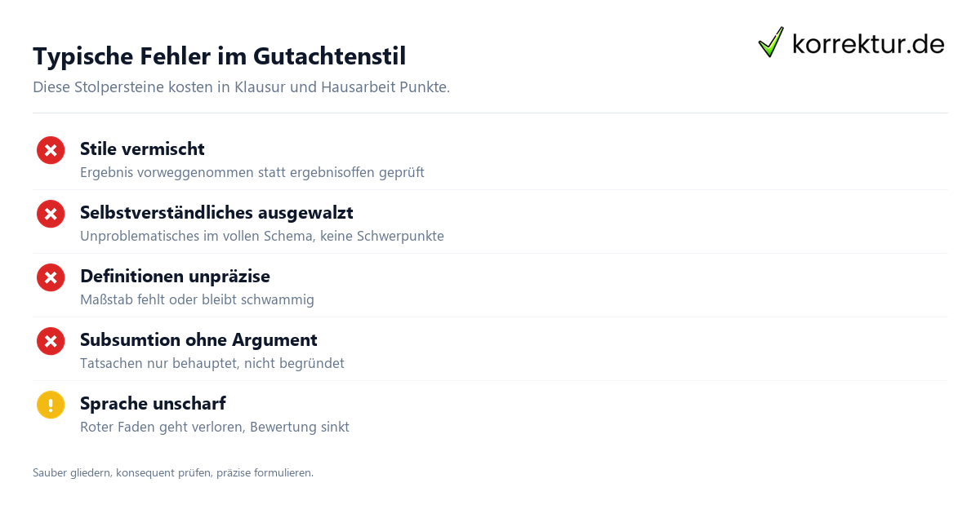Image resolution: width=980 pixels, height=514 pixels.
Task: Select the heading Sprache unscharf
Action: click(x=153, y=404)
